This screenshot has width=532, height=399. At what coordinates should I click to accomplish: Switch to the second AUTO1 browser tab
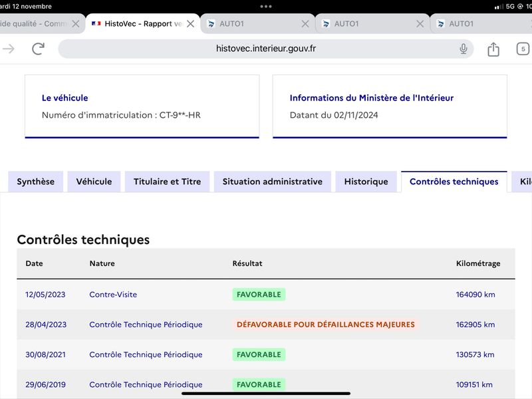tap(372, 24)
